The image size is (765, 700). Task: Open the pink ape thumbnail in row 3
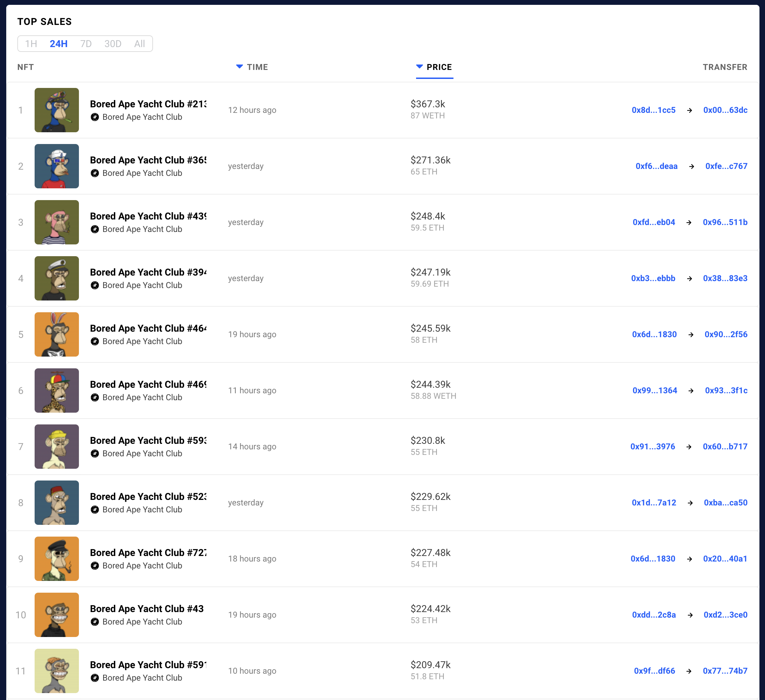click(56, 222)
